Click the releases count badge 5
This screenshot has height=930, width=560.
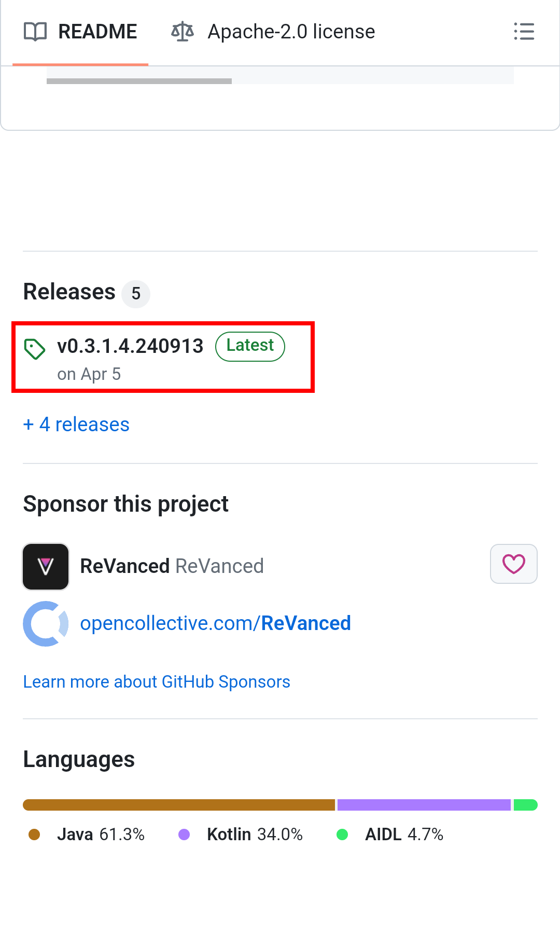tap(136, 294)
